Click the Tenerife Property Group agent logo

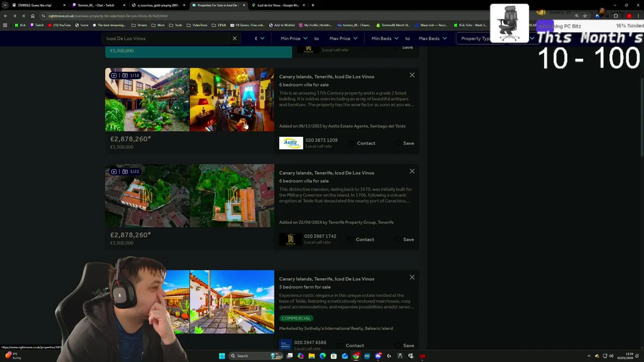(290, 239)
